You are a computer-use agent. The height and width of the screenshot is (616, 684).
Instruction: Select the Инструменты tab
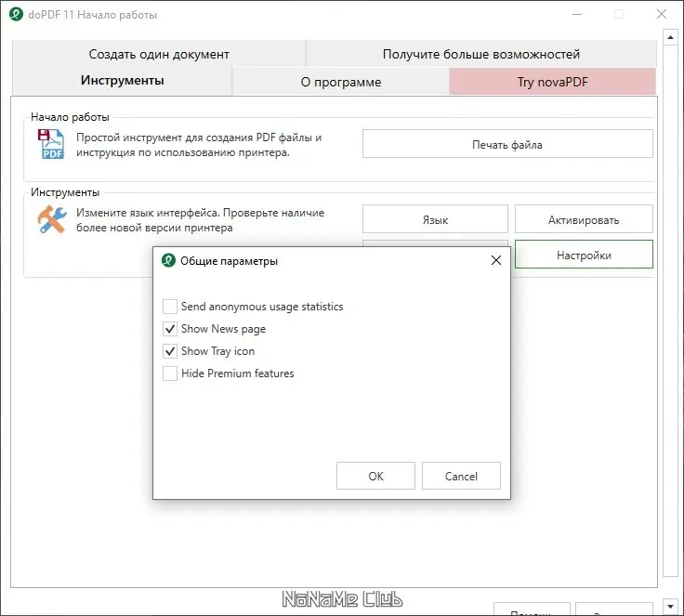click(122, 81)
